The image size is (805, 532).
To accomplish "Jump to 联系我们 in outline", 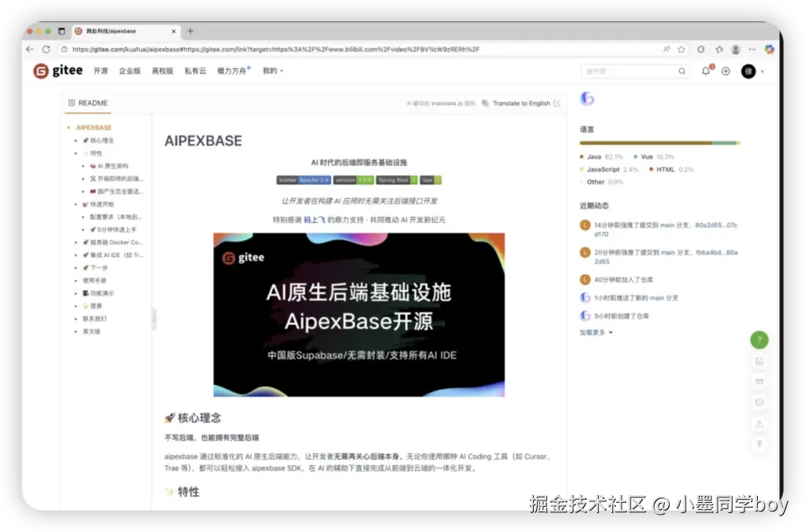I will pyautogui.click(x=94, y=318).
